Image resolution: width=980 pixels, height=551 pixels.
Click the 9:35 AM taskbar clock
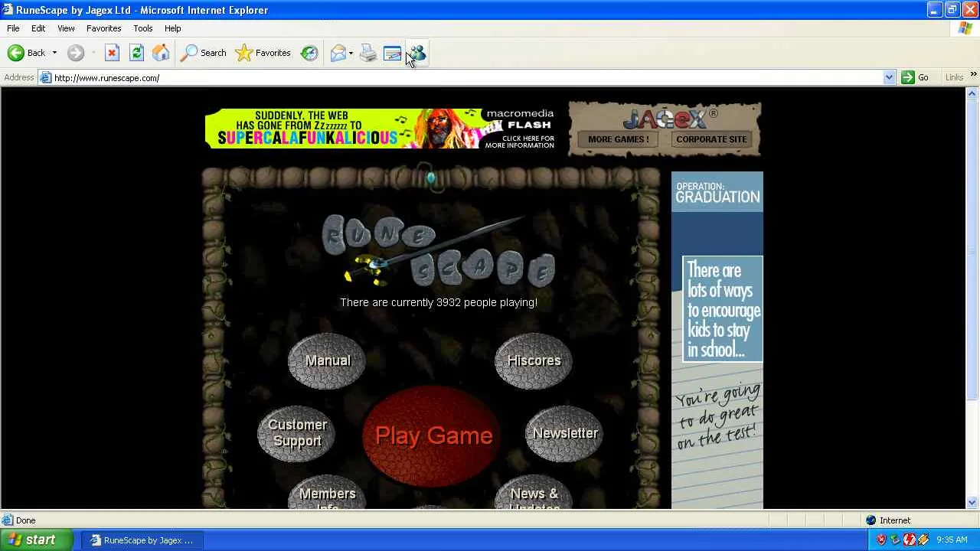[952, 540]
